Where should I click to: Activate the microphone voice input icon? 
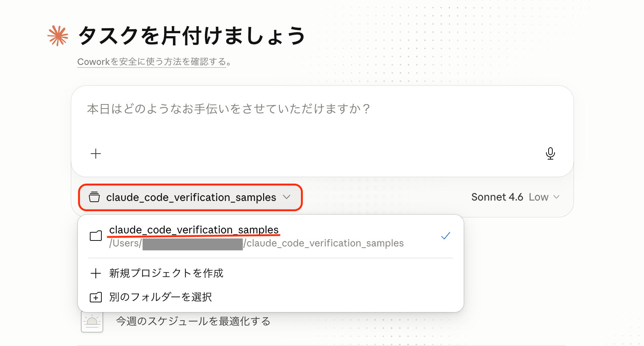550,153
